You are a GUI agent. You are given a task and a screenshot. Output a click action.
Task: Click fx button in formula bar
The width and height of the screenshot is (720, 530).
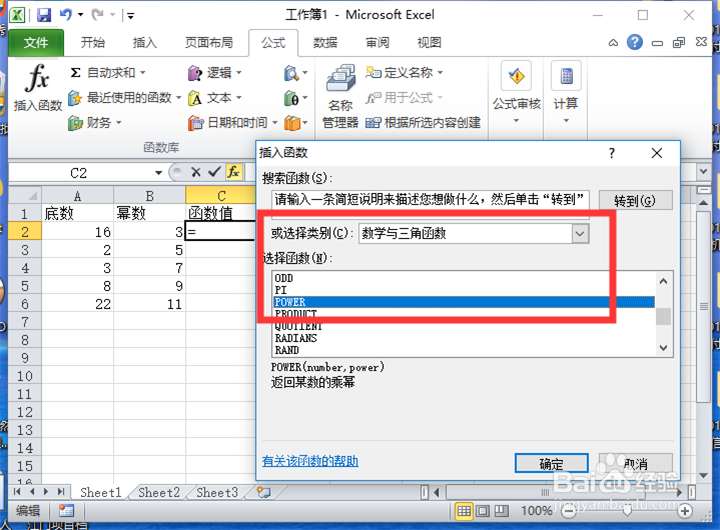click(234, 172)
